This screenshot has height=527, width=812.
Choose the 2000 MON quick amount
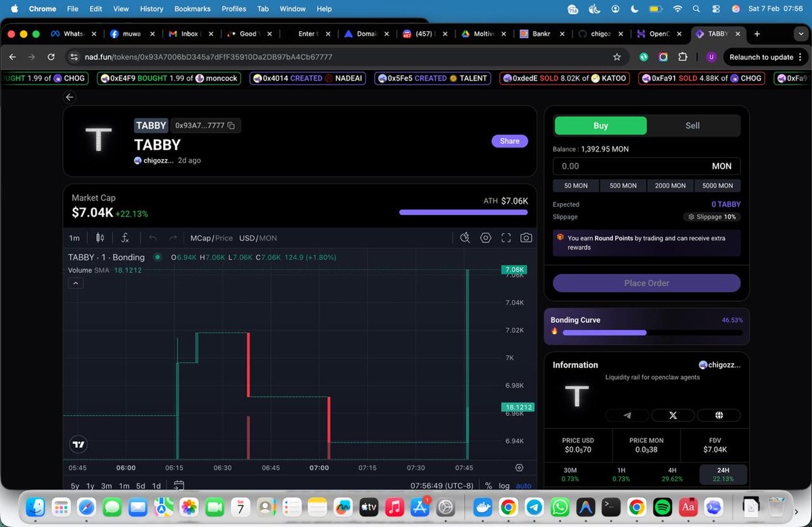point(670,185)
